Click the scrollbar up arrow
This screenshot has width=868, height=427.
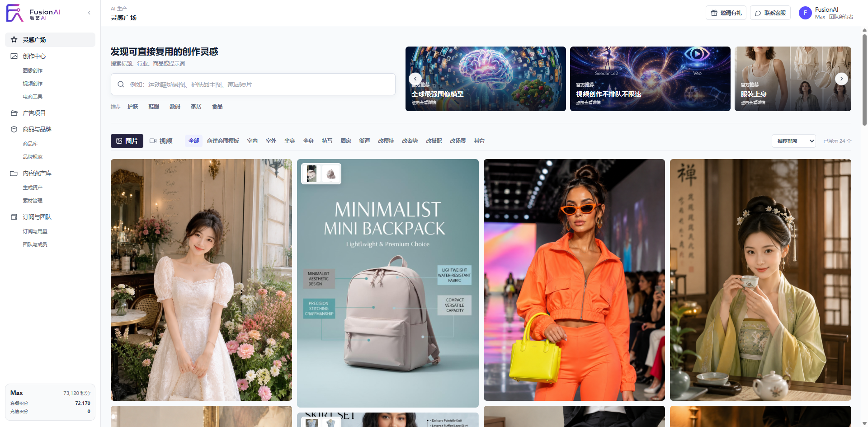coord(864,30)
